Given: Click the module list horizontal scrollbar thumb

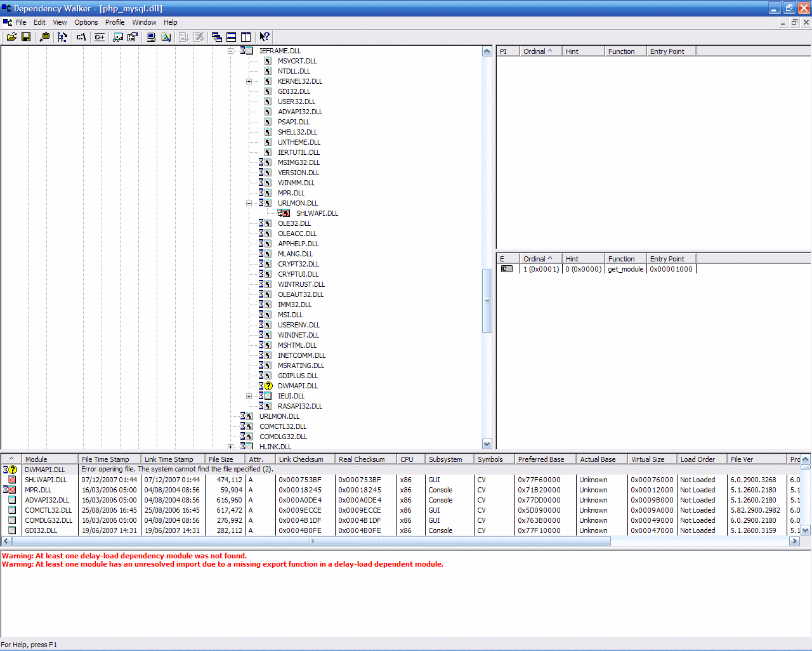Looking at the screenshot, I should click(311, 541).
